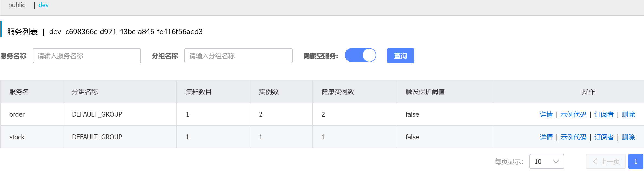This screenshot has width=644, height=179.
Task: Click the 服务列表 page title
Action: coord(22,32)
